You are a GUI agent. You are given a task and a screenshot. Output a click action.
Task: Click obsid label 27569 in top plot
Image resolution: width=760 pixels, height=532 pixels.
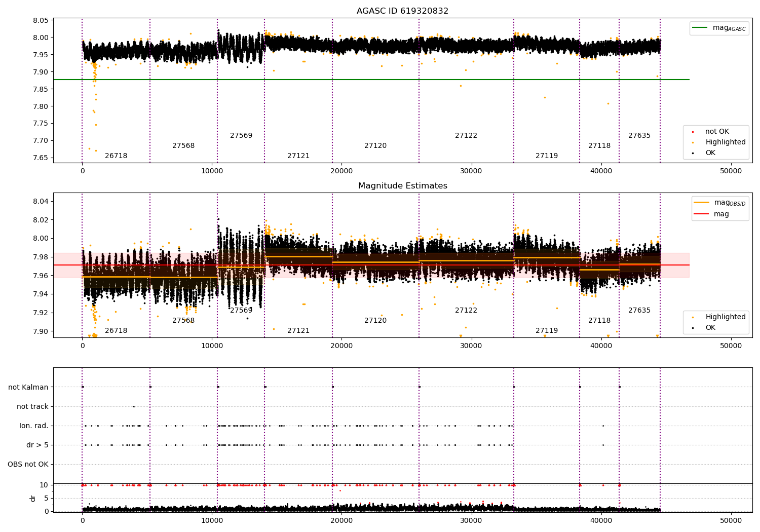click(x=241, y=136)
